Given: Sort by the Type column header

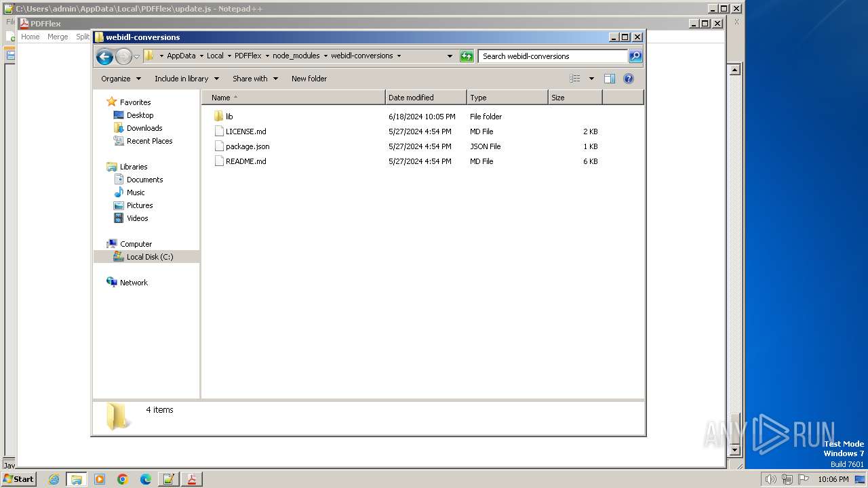Looking at the screenshot, I should 507,98.
